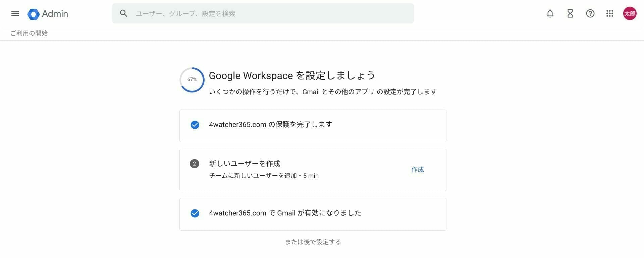Open the 4watcher365.com の保護を完了します step

[313, 126]
